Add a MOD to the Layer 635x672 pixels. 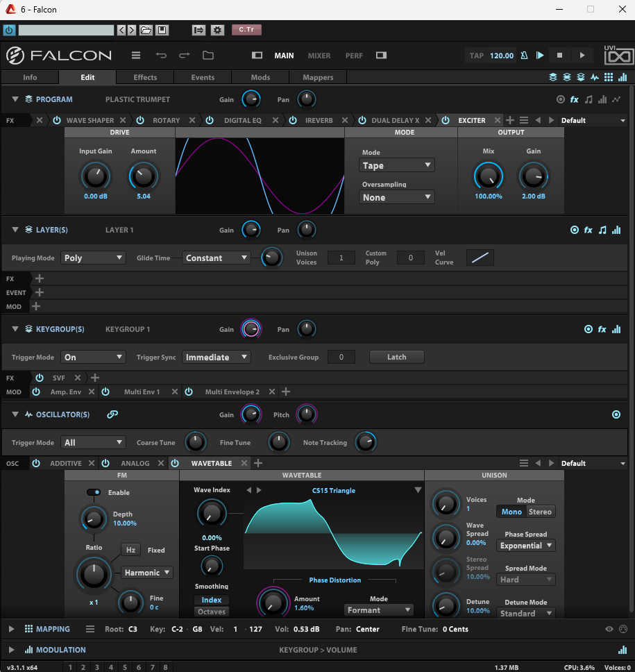pos(36,306)
